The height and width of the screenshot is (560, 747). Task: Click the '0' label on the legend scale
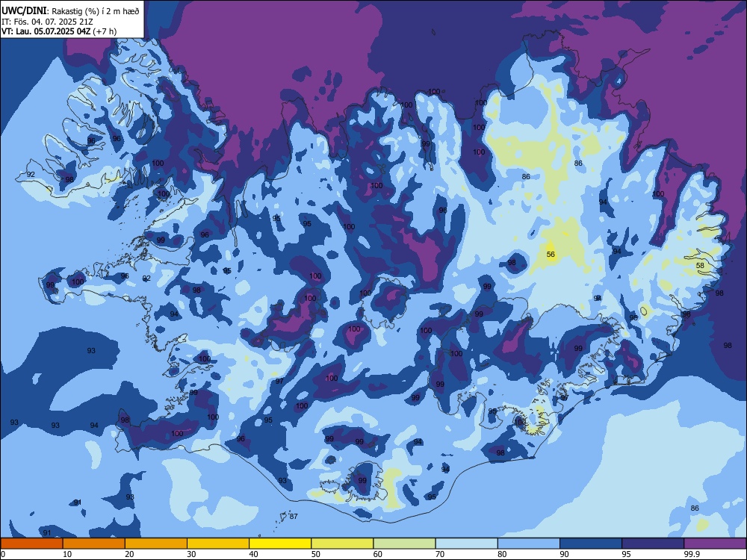[3, 554]
